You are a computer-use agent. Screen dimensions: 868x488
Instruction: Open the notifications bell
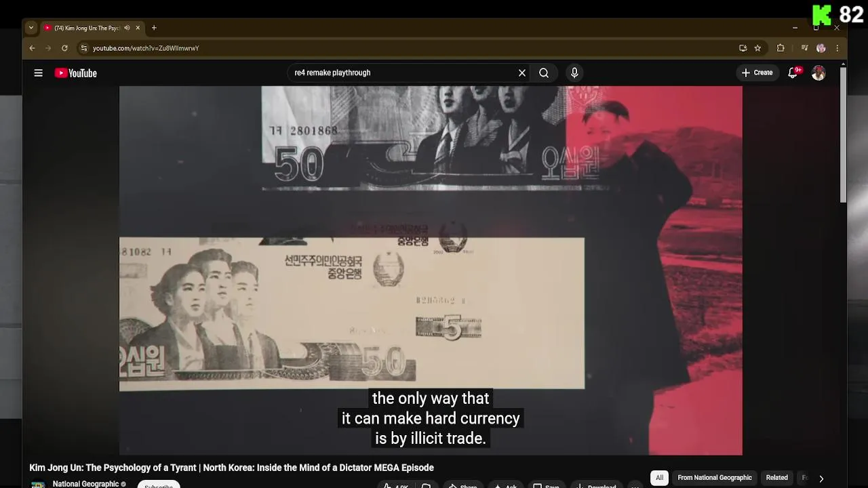coord(793,73)
